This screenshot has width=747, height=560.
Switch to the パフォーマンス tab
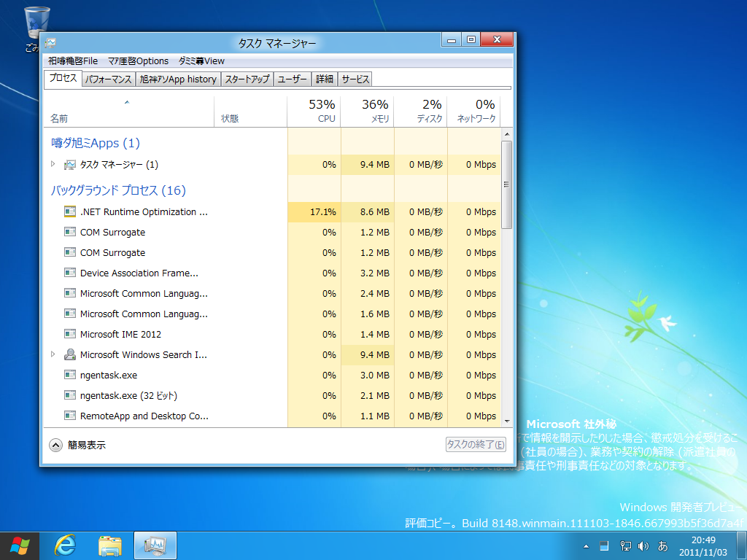(108, 79)
